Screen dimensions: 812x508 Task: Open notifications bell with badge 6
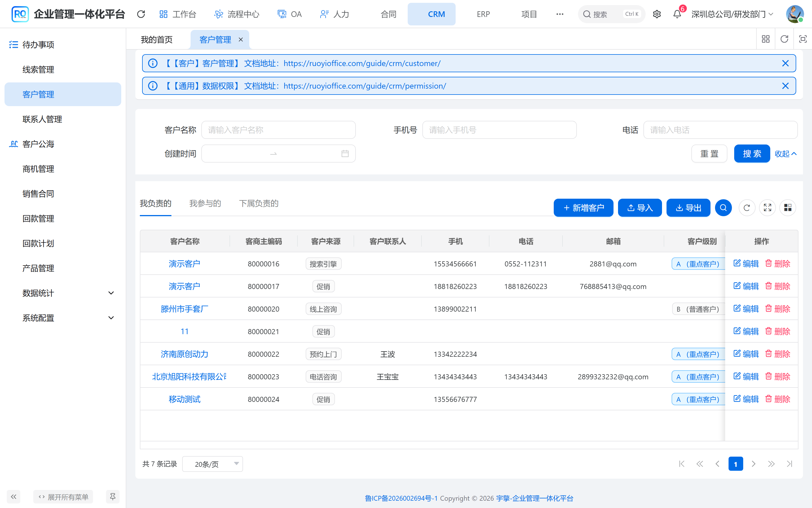(677, 14)
